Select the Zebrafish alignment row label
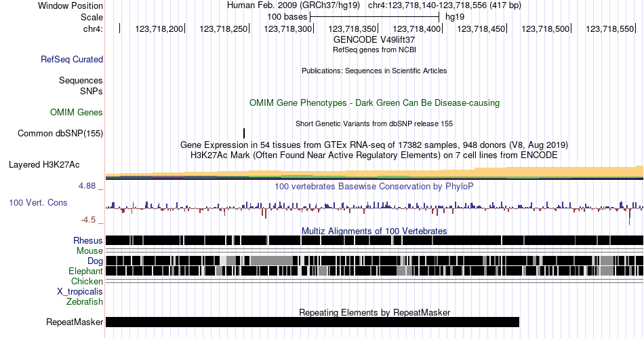Image resolution: width=644 pixels, height=338 pixels. (85, 301)
